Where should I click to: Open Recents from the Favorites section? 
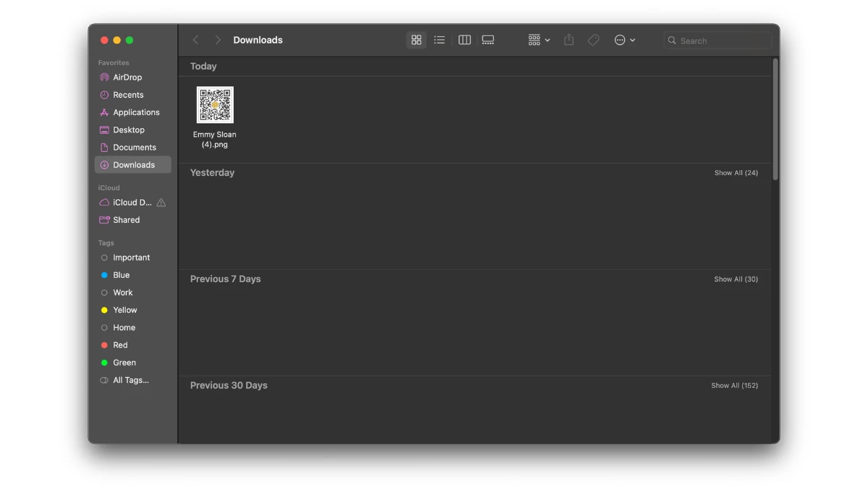127,95
